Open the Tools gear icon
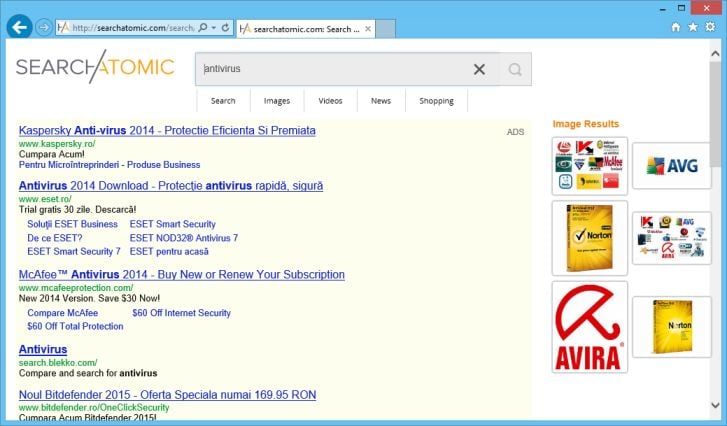 [x=710, y=27]
